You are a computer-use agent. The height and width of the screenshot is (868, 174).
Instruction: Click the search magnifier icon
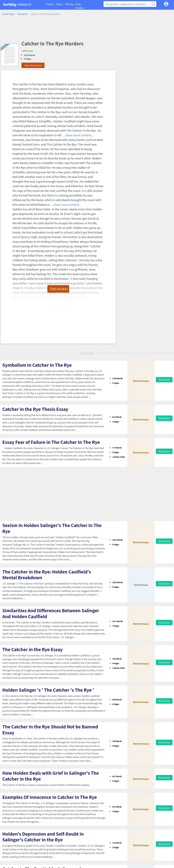[153, 4]
